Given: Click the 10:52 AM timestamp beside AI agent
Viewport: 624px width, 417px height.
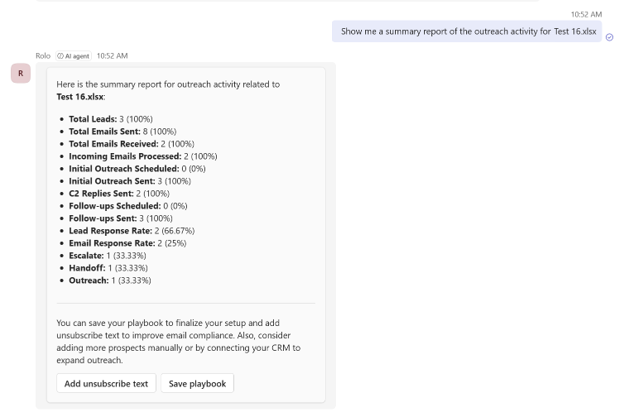Looking at the screenshot, I should pyautogui.click(x=112, y=56).
